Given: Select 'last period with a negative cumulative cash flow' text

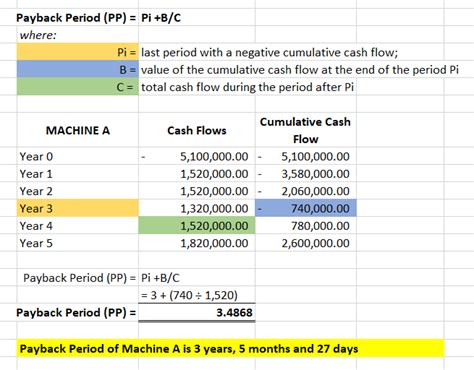Looking at the screenshot, I should (269, 52).
